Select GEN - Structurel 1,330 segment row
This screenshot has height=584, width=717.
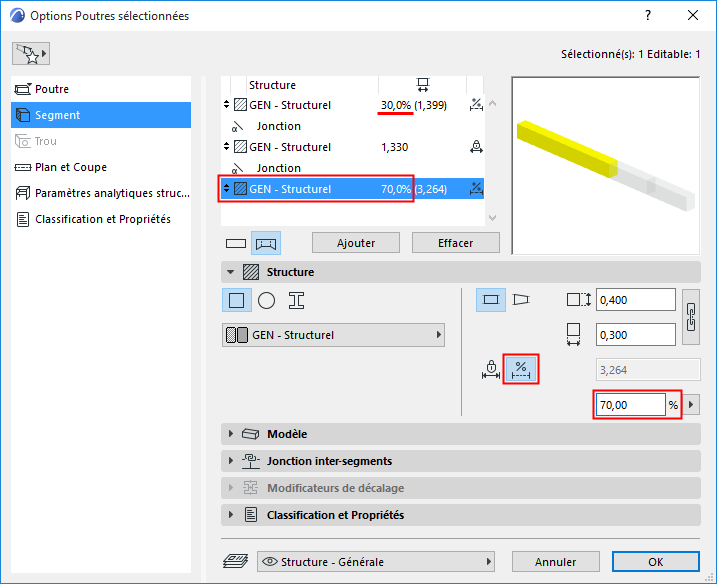pos(352,147)
